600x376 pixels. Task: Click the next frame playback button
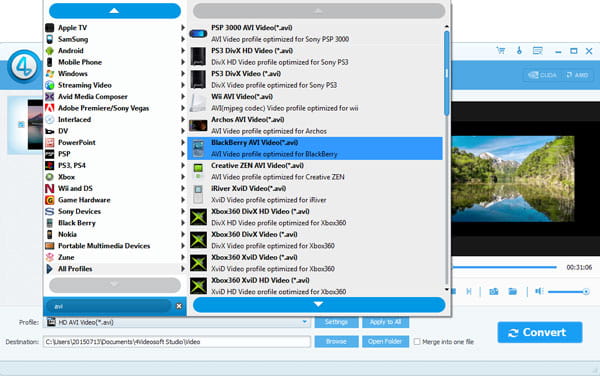tap(469, 291)
